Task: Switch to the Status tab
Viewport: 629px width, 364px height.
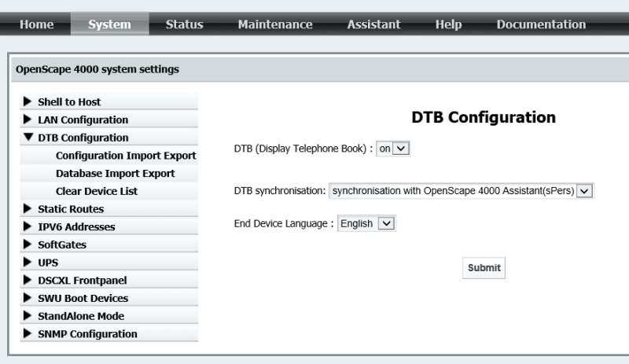Action: pos(184,24)
